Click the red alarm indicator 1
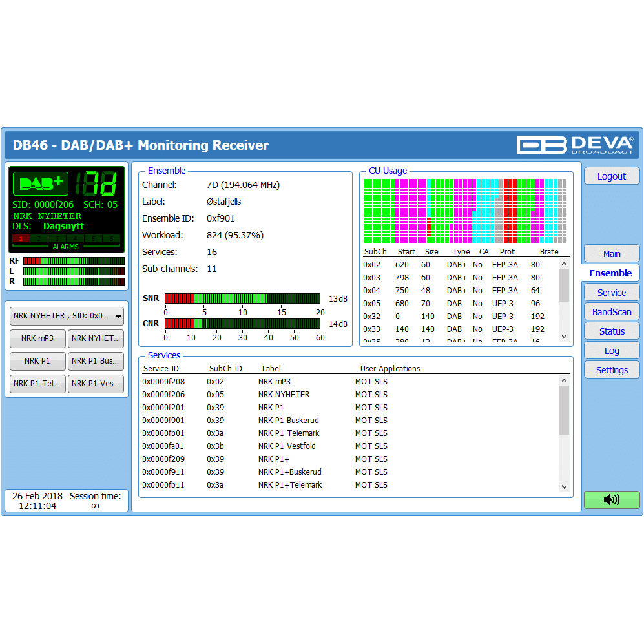Image resolution: width=644 pixels, height=644 pixels. click(21, 238)
